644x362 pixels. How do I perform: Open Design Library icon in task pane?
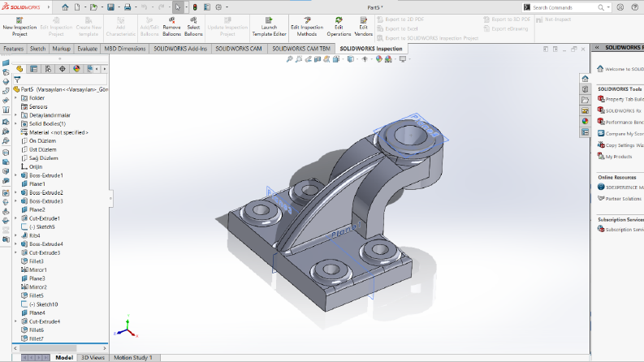[x=586, y=89]
